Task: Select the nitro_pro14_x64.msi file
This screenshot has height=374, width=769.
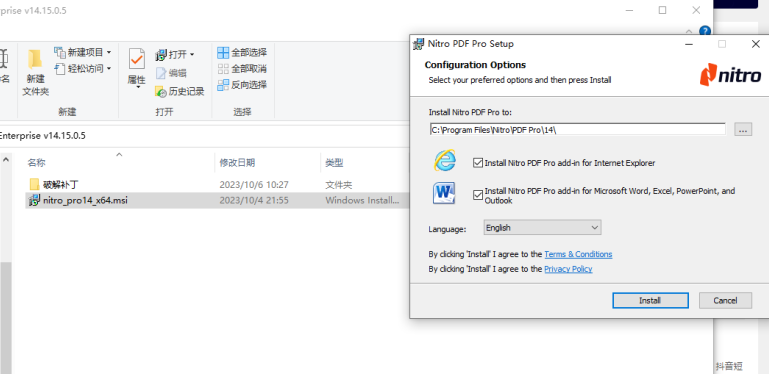Action: coord(79,200)
